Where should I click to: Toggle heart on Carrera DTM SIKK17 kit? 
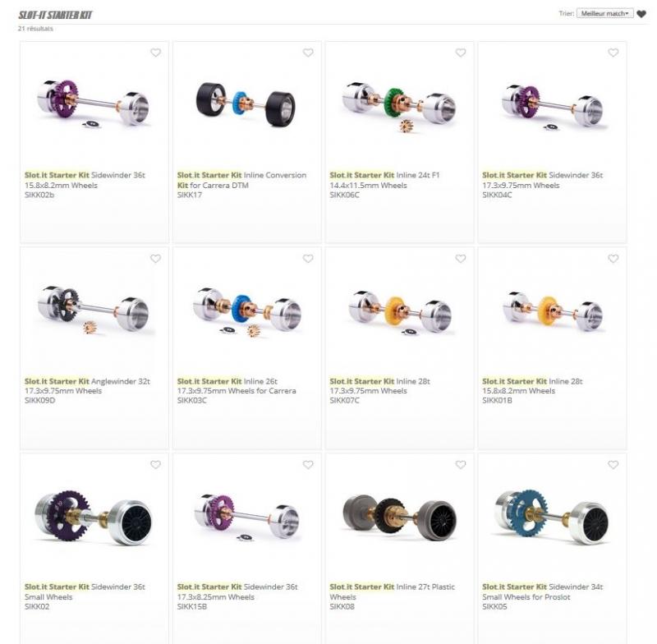[x=308, y=53]
